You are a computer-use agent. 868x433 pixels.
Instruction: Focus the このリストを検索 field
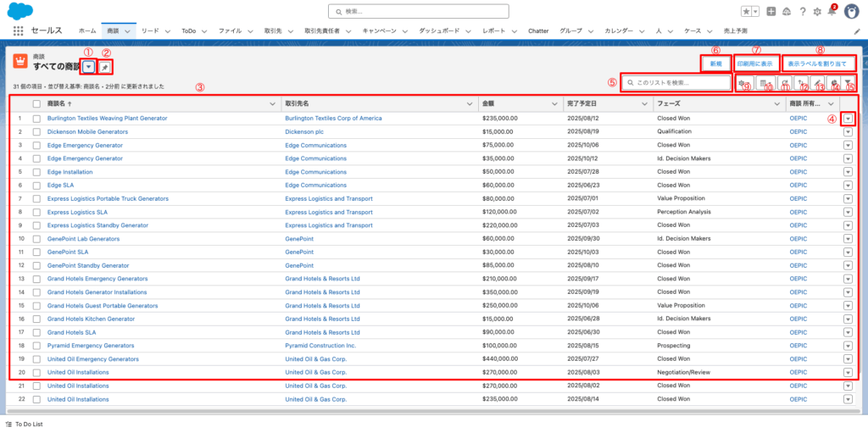(x=678, y=83)
